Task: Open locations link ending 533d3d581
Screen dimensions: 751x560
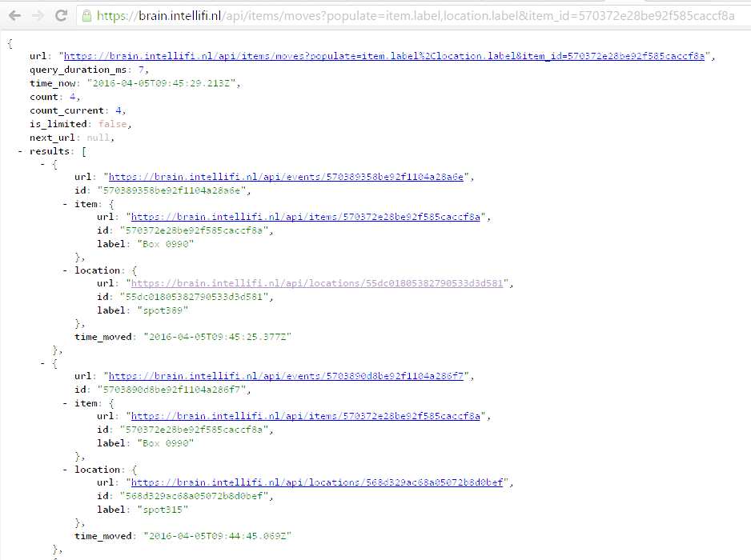Action: pos(317,283)
